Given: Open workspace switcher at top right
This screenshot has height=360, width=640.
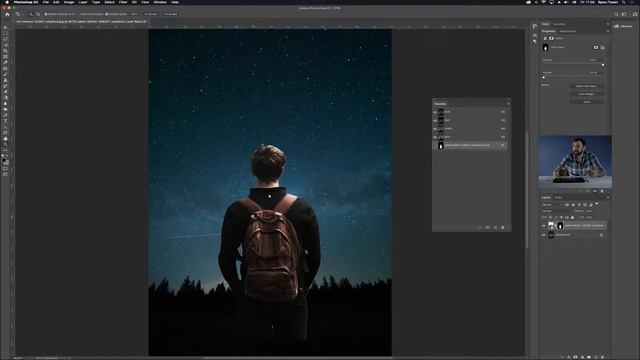Looking at the screenshot, I should [624, 14].
